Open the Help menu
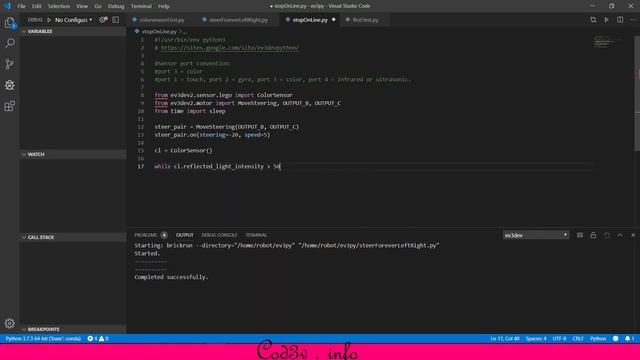Viewport: 640px width, 360px height. point(164,6)
